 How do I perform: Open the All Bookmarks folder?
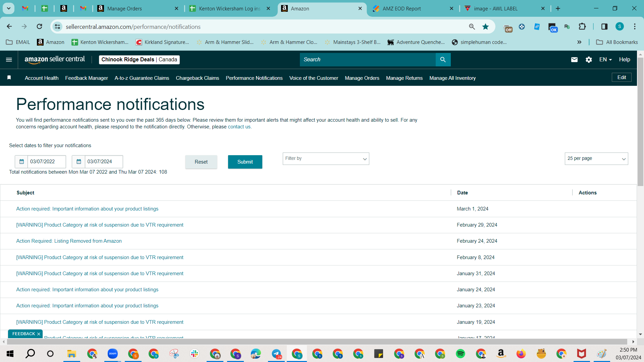pos(617,42)
